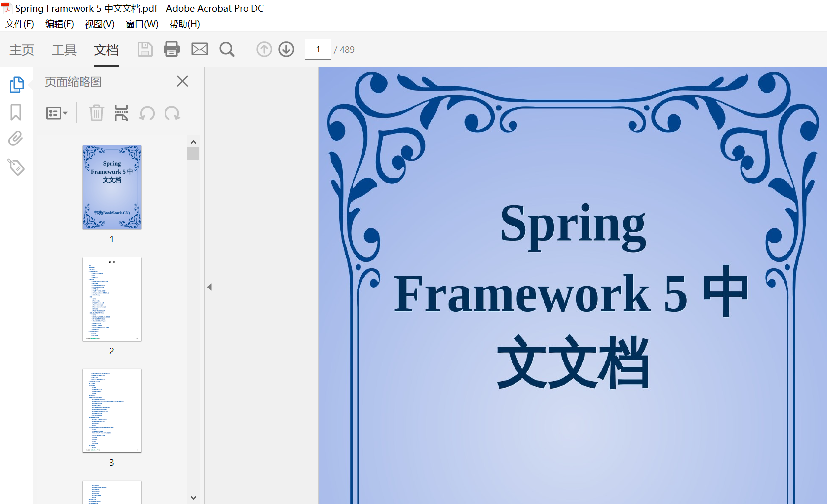Select page 1 thumbnail
The width and height of the screenshot is (827, 504).
pos(112,187)
